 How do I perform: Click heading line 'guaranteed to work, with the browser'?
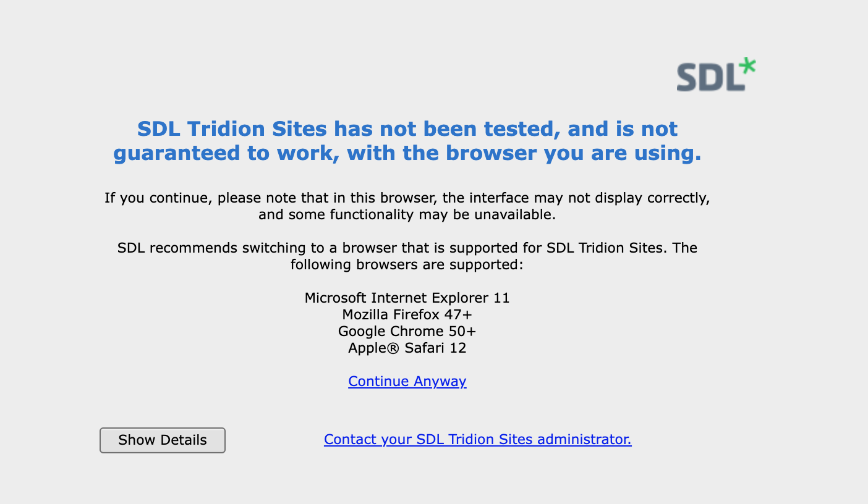click(x=407, y=153)
